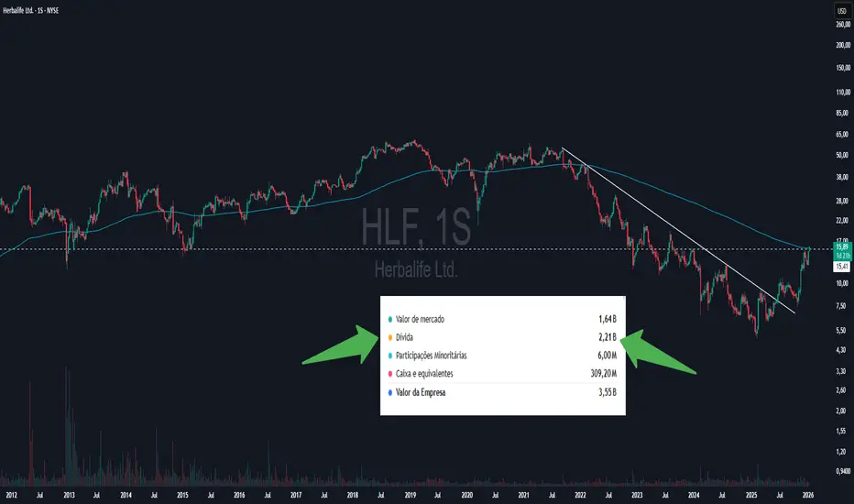Viewport: 854px width, 504px height.
Task: Select the Participações Minoritárias row label
Action: [x=432, y=356]
